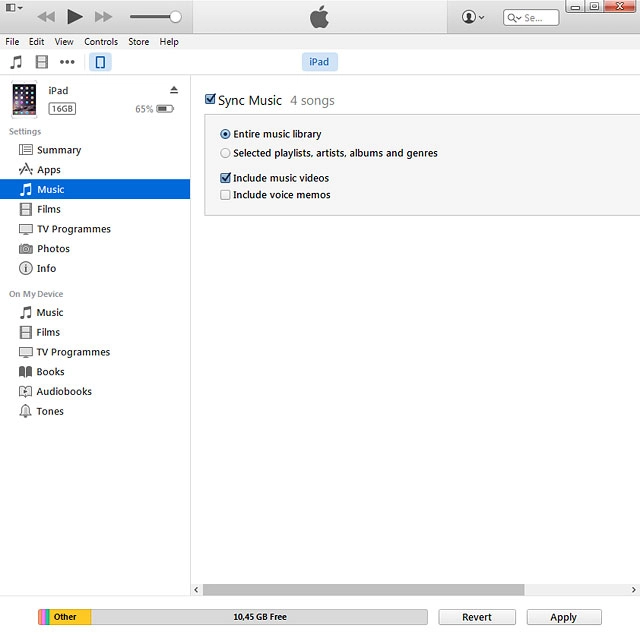Click the Other segment in storage bar
The image size is (640, 638).
tap(70, 617)
